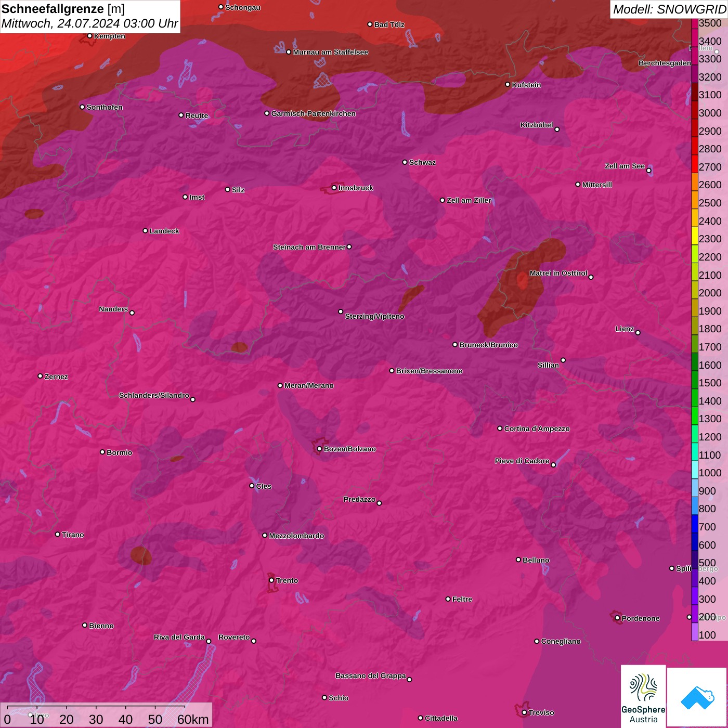This screenshot has width=728, height=728.
Task: Pick the dark red 3100 legend swatch
Action: point(694,92)
